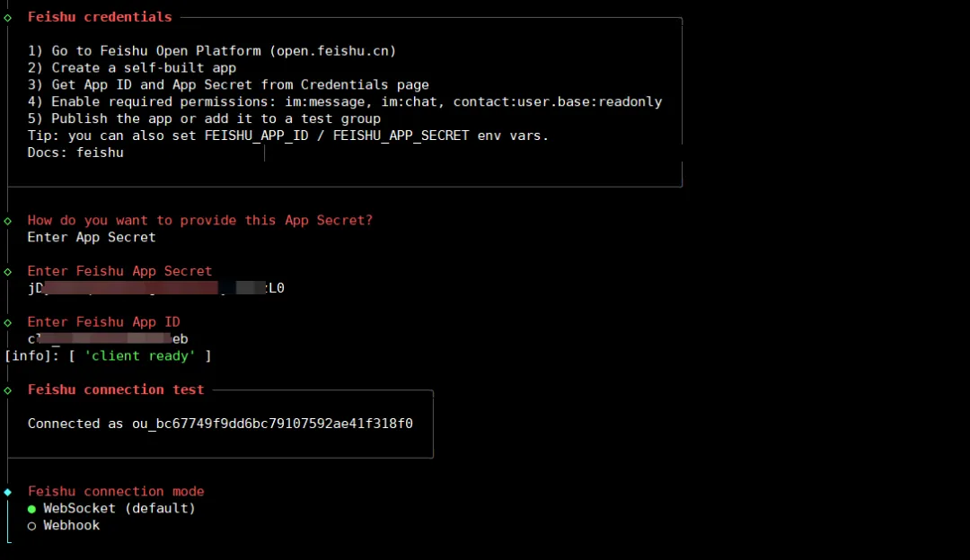Click the redacted App ID value
Image resolution: width=970 pixels, height=560 pixels.
(108, 338)
